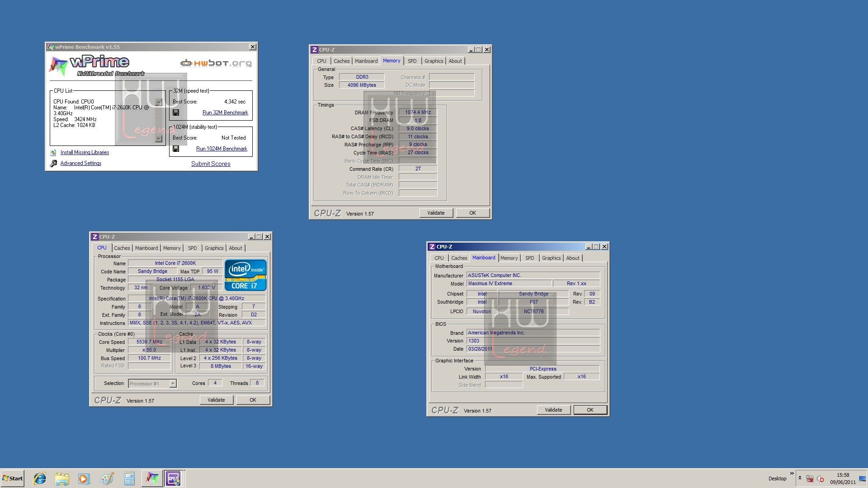Click the Z title icon of CPU-Z Mainboard window
Viewport: 868px width, 488px height.
(432, 247)
